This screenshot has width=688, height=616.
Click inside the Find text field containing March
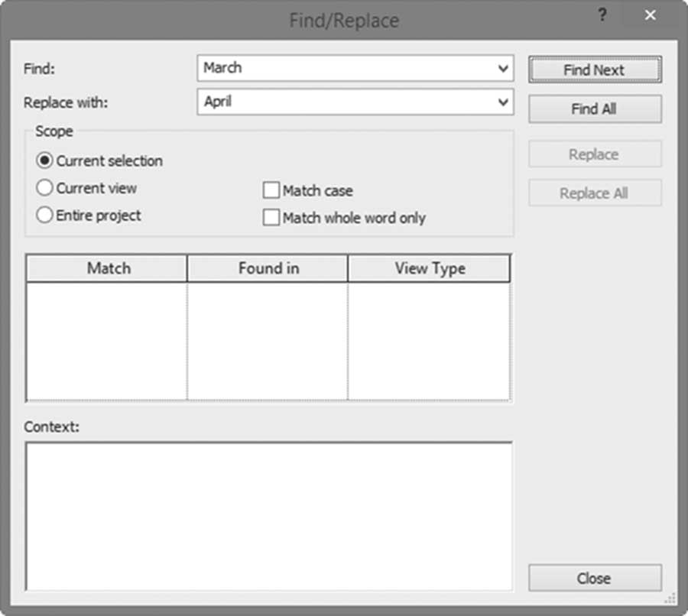click(346, 69)
